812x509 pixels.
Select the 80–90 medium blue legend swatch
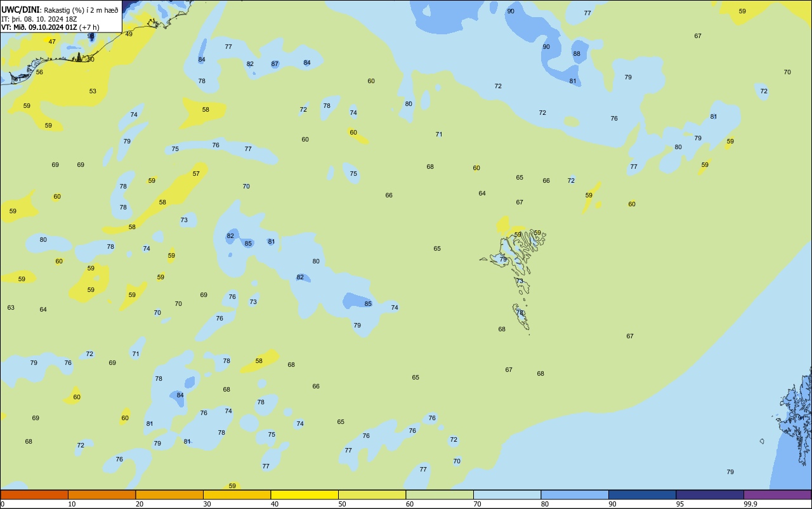tap(575, 494)
